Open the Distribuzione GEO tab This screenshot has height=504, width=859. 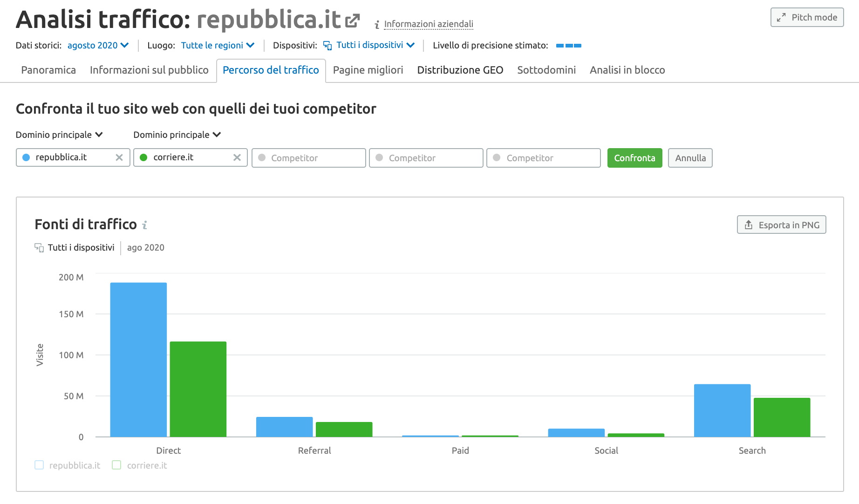[x=460, y=70]
